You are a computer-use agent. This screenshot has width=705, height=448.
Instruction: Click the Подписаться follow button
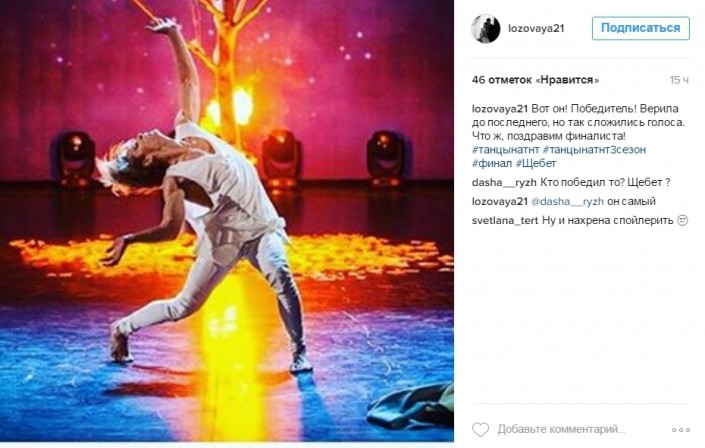(641, 28)
